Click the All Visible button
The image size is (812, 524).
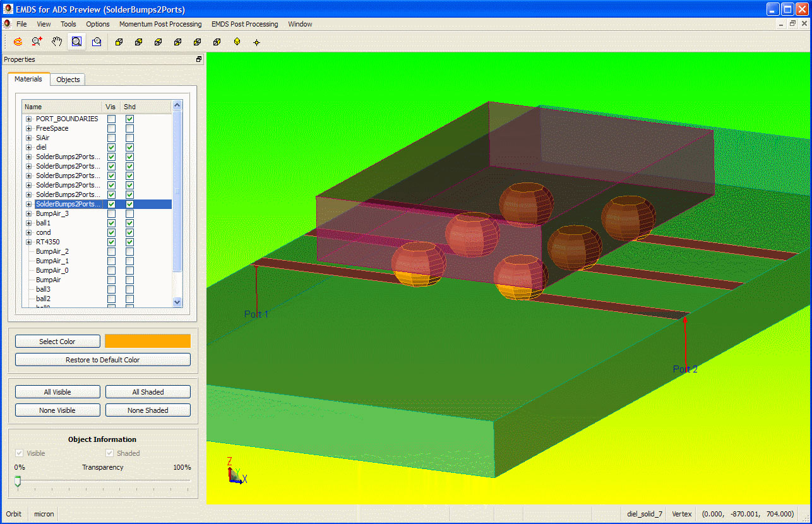[57, 391]
